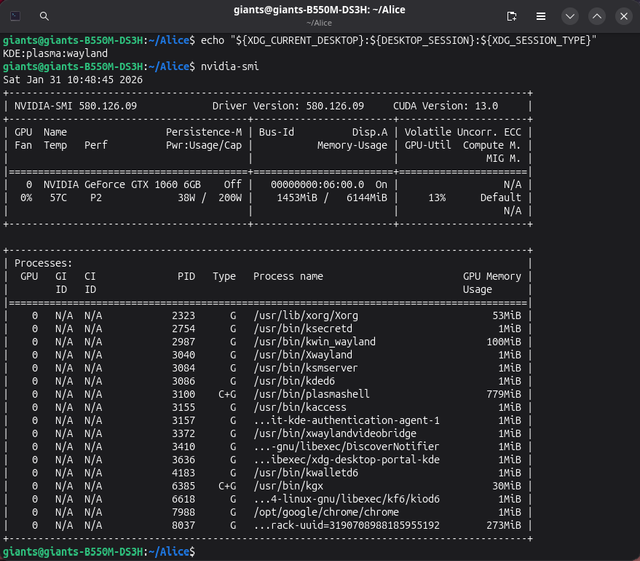
Task: Open the terminal search magnifier
Action: (44, 16)
